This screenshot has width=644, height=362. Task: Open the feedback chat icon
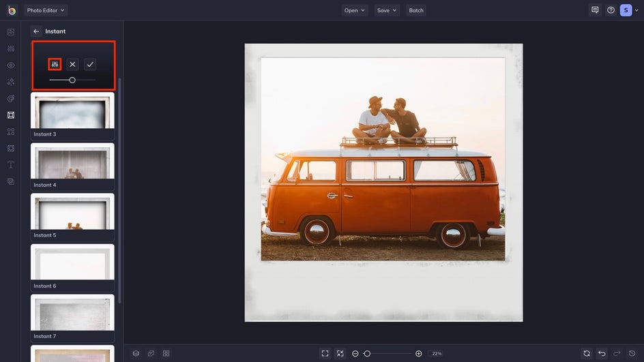595,10
